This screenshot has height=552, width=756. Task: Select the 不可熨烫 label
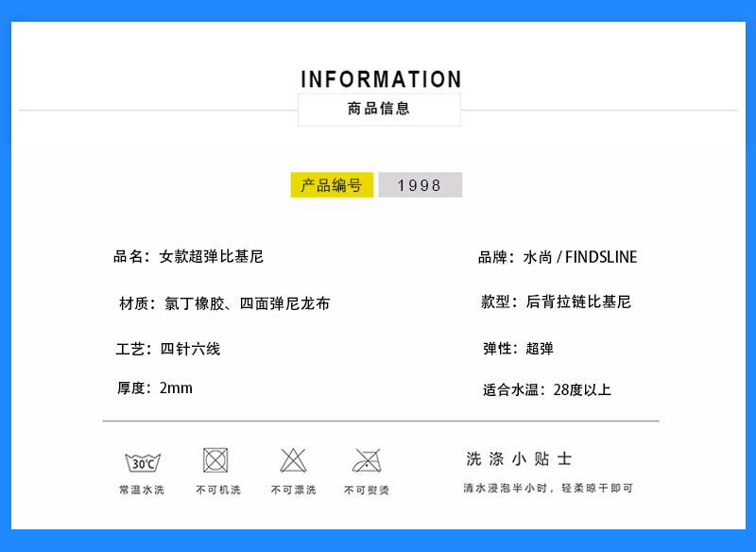[x=367, y=490]
